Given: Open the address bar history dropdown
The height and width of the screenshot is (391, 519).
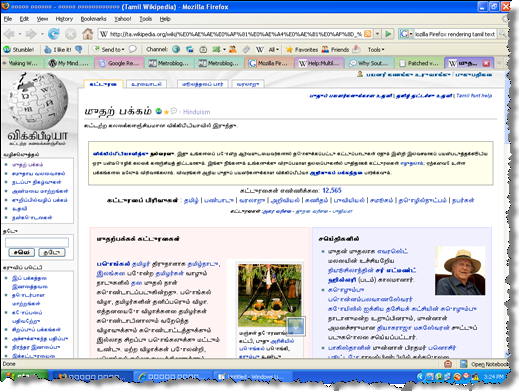Looking at the screenshot, I should click(377, 34).
